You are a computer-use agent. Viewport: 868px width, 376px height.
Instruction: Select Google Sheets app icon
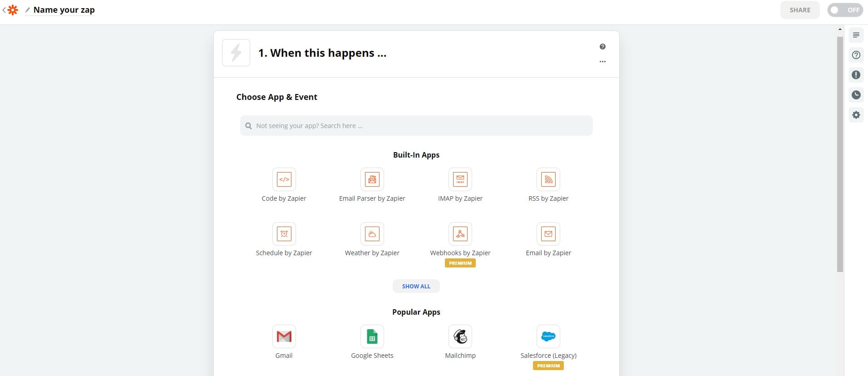pyautogui.click(x=372, y=337)
